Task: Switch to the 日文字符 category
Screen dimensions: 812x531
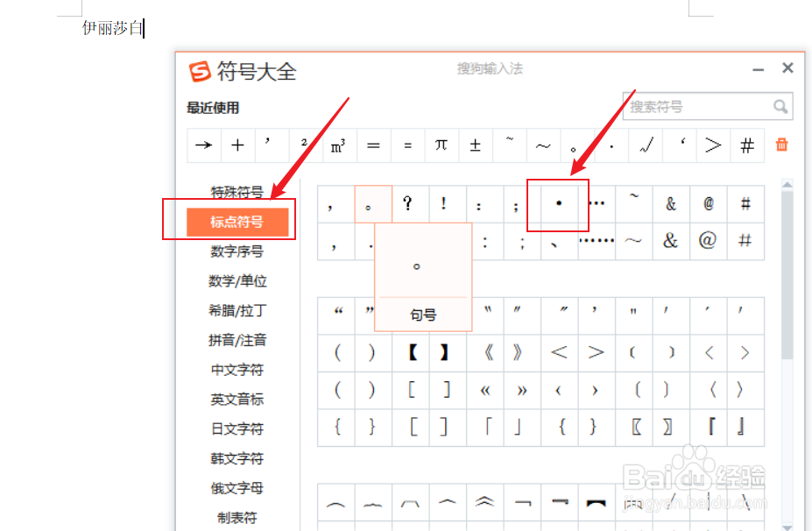Action: [x=237, y=428]
